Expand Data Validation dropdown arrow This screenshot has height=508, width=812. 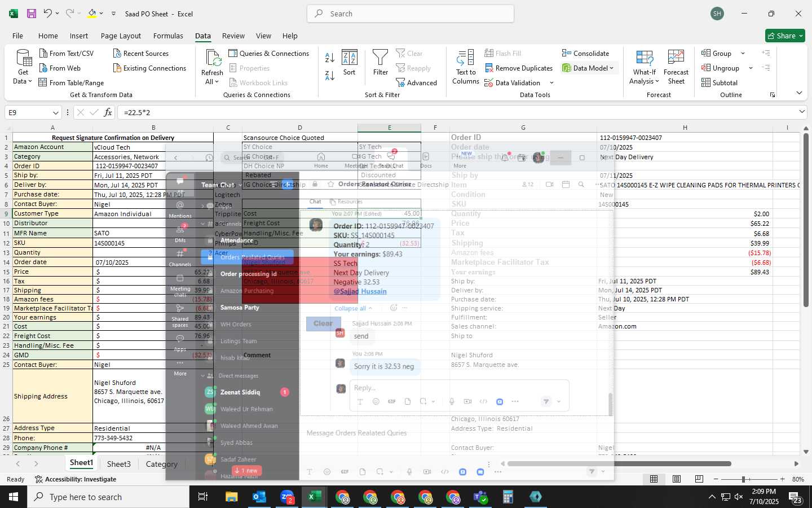[551, 83]
